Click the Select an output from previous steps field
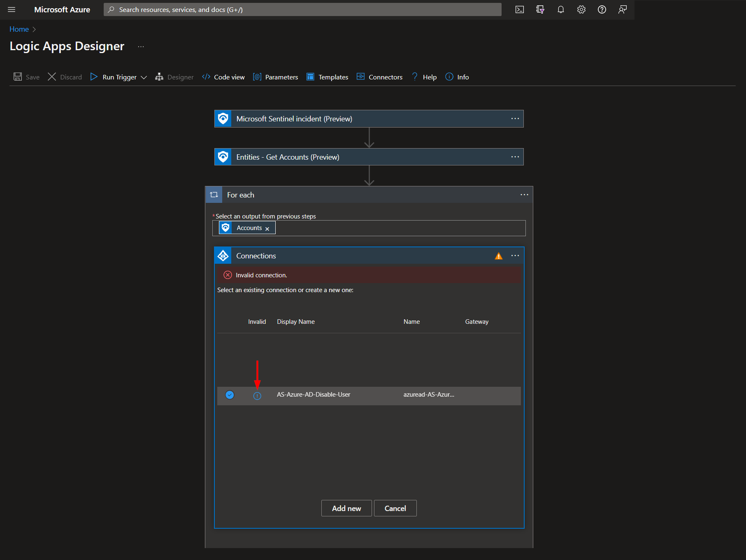Viewport: 746px width, 560px height. pos(369,228)
